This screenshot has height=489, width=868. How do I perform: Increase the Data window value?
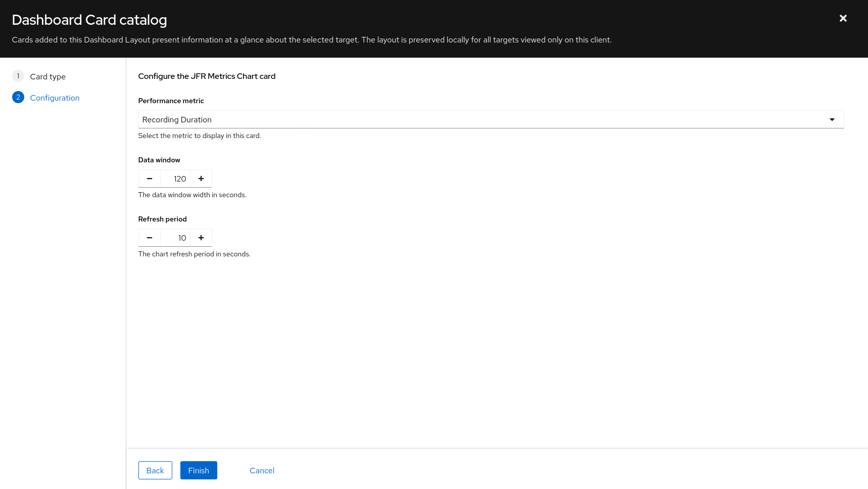click(201, 179)
